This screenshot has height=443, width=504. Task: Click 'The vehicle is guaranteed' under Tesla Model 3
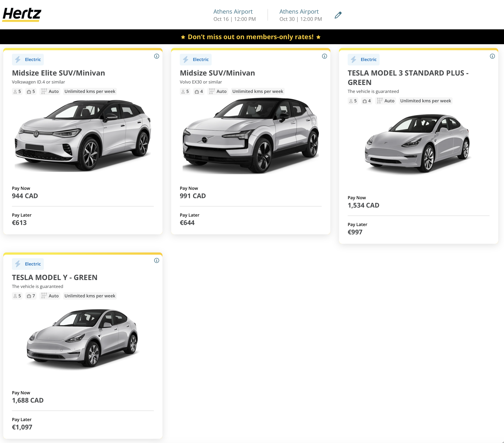tap(373, 91)
